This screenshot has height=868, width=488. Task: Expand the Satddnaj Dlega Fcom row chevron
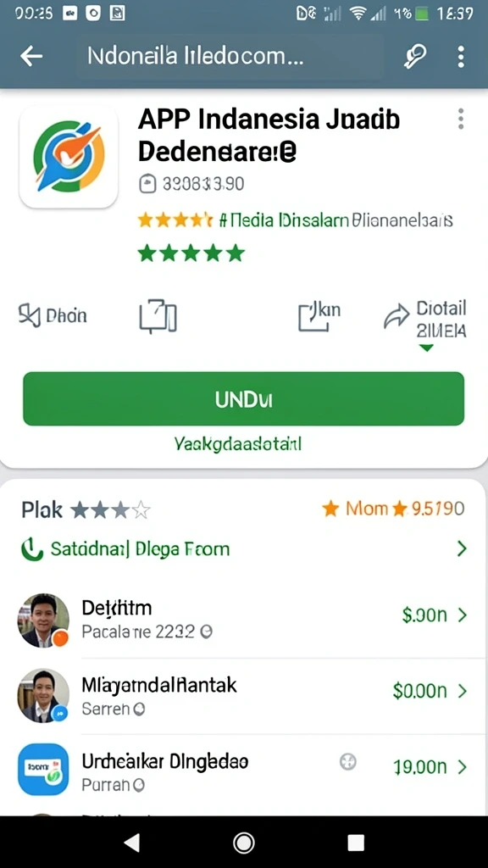point(462,548)
